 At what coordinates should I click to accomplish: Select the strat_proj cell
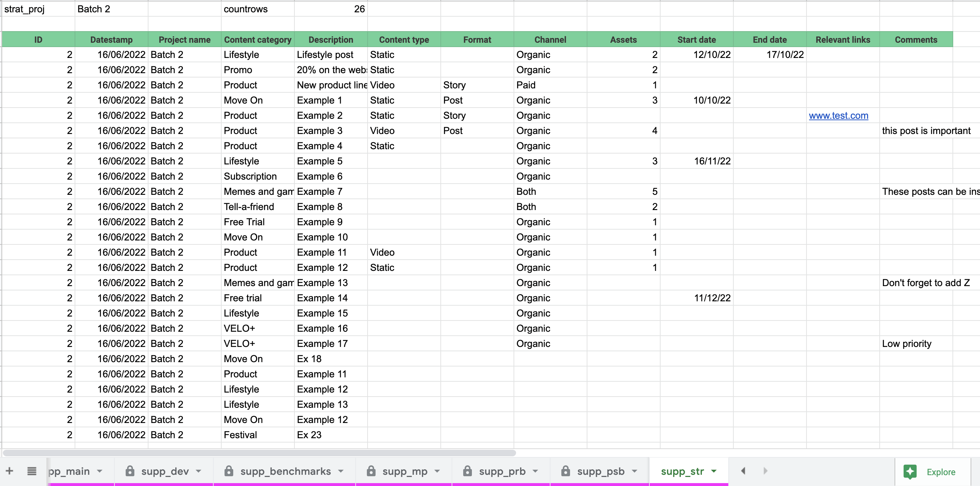tap(38, 9)
